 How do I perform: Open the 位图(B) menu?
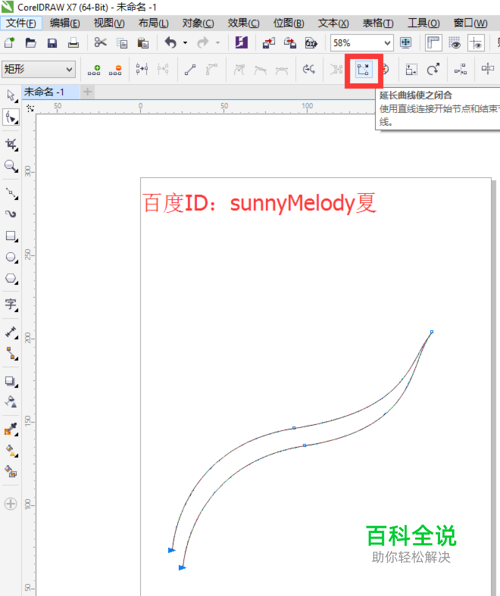pos(289,23)
